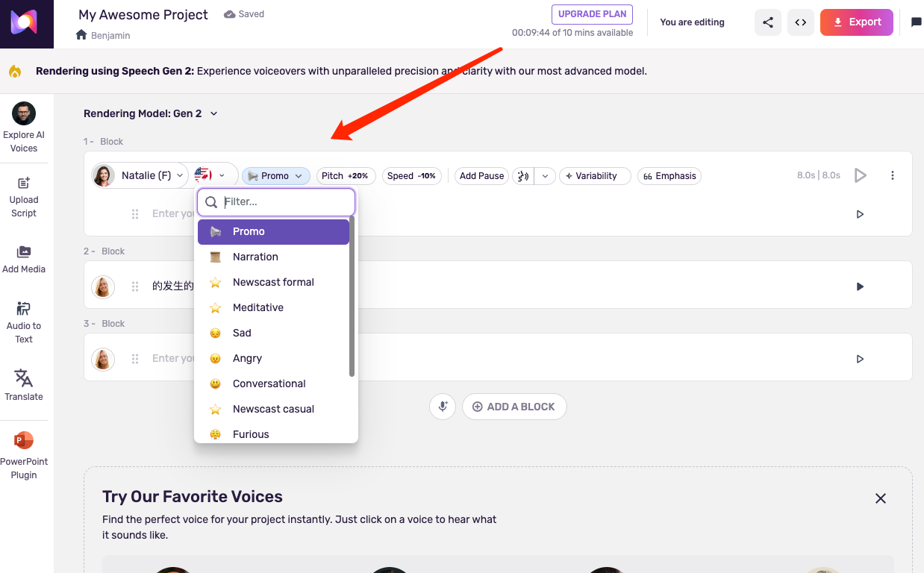
Task: Adjust the Pitch +20% control
Action: click(346, 176)
